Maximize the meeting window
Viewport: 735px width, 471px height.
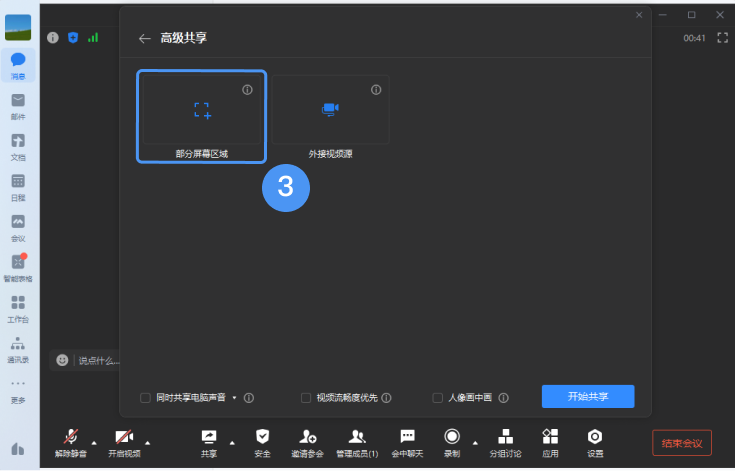(x=691, y=15)
